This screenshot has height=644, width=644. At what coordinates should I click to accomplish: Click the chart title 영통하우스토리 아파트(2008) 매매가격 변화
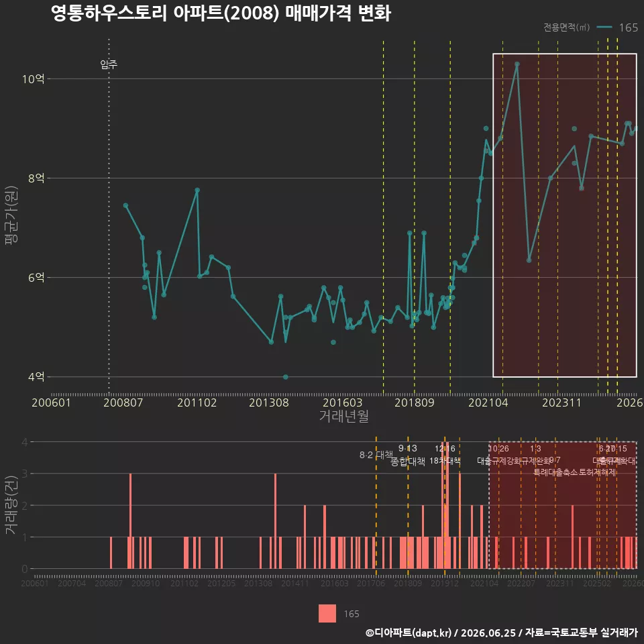[221, 13]
